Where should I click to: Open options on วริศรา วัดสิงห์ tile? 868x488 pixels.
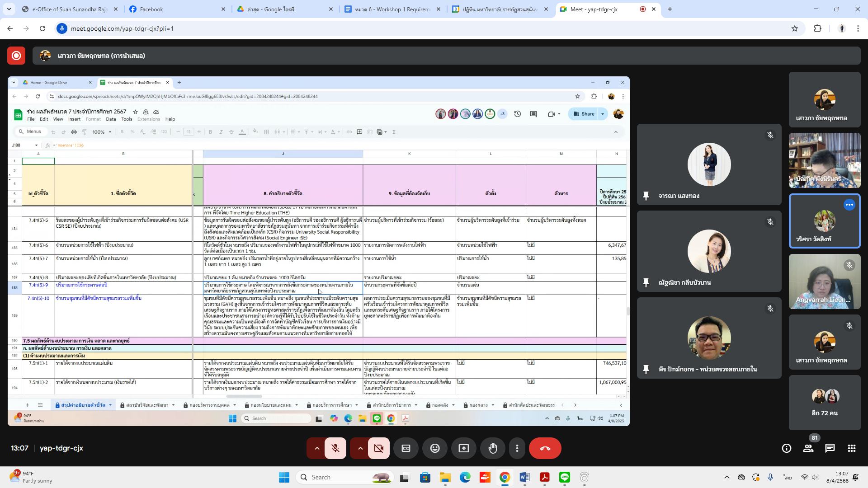click(849, 205)
